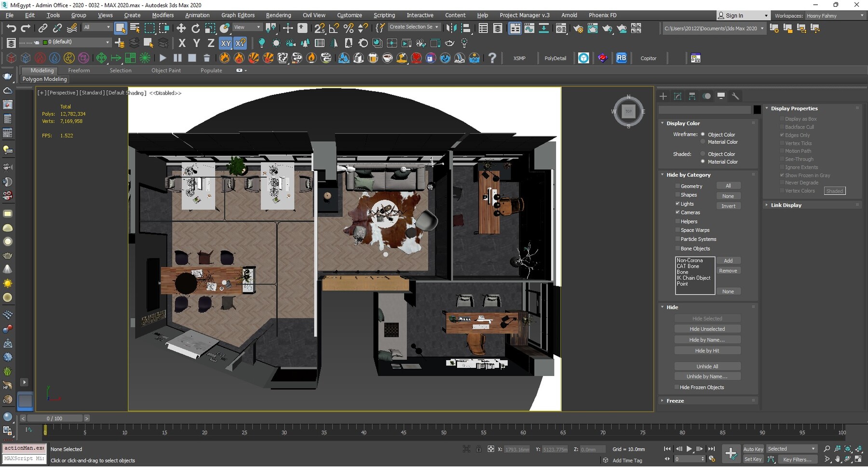
Task: Uncheck the Cameras category checkbox
Action: [x=678, y=212]
